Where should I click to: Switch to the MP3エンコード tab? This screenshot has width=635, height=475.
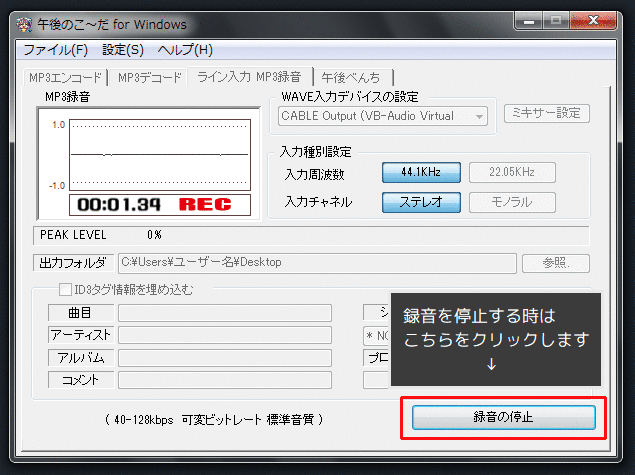tap(65, 77)
